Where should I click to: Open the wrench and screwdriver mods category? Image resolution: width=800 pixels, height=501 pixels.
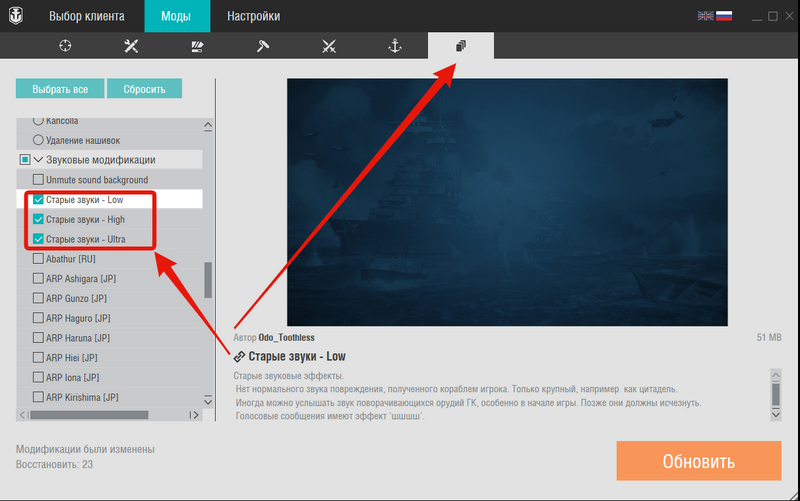click(x=131, y=46)
